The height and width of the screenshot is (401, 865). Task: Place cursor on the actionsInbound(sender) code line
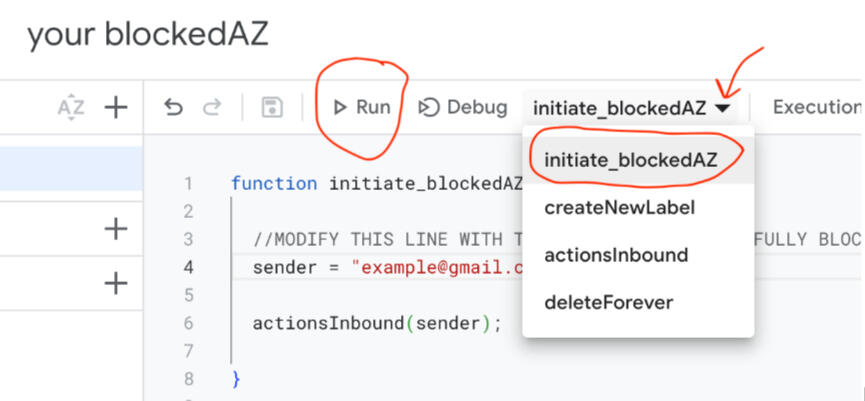click(x=374, y=323)
